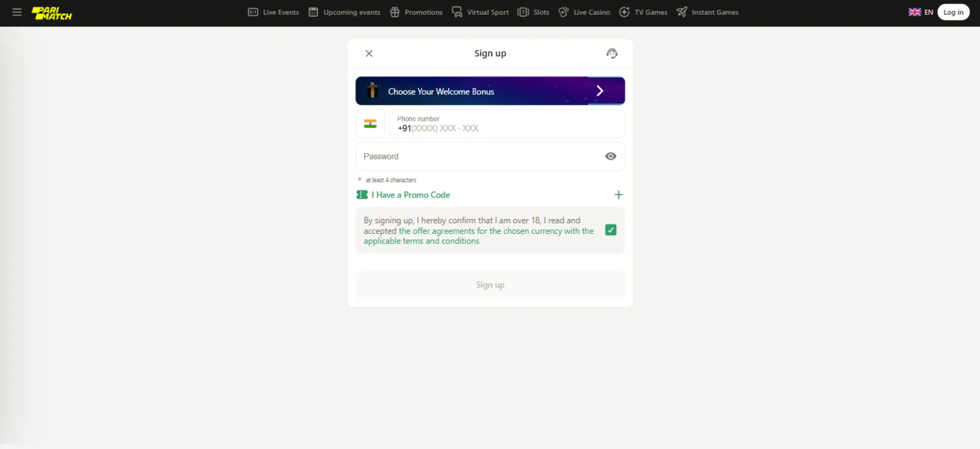
Task: Open the support headset icon
Action: tap(611, 54)
